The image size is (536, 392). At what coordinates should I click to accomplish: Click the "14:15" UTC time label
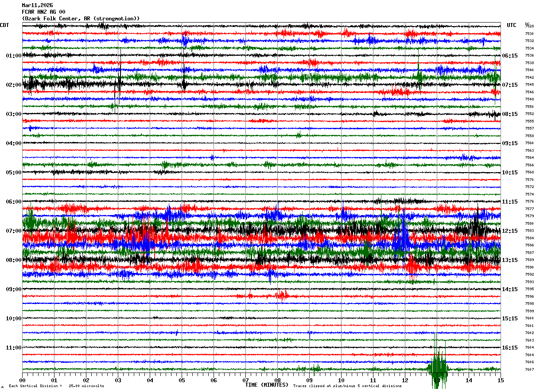click(x=510, y=289)
